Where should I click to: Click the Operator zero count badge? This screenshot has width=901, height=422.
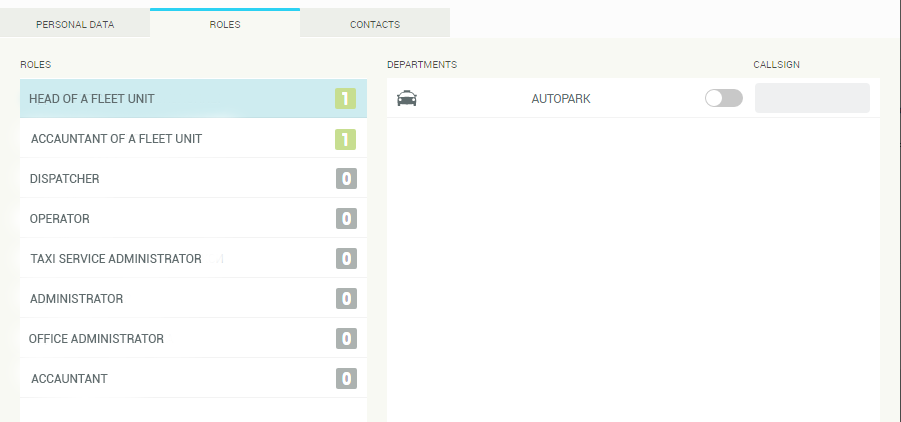(346, 219)
